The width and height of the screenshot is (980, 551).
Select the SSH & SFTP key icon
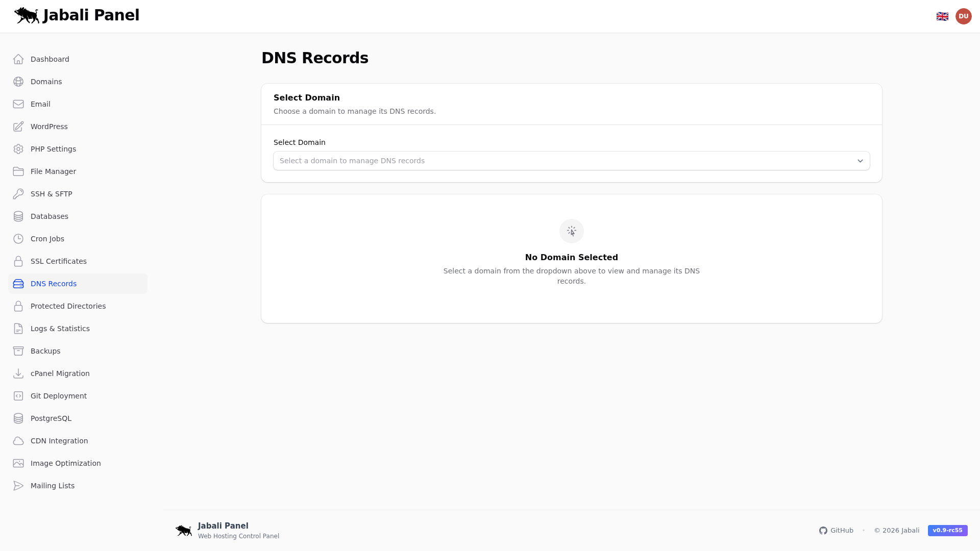click(x=18, y=193)
